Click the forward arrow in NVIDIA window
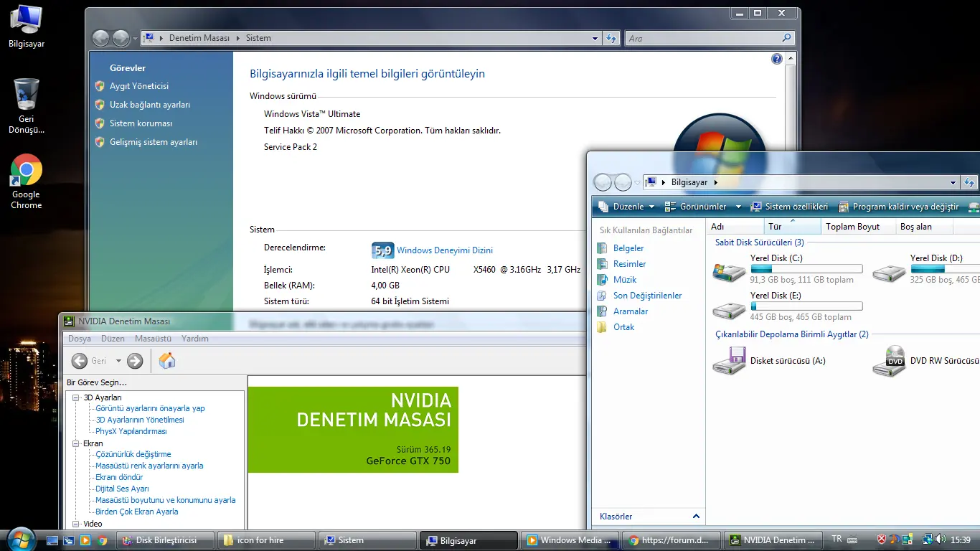Screen dimensions: 980x551 point(135,361)
